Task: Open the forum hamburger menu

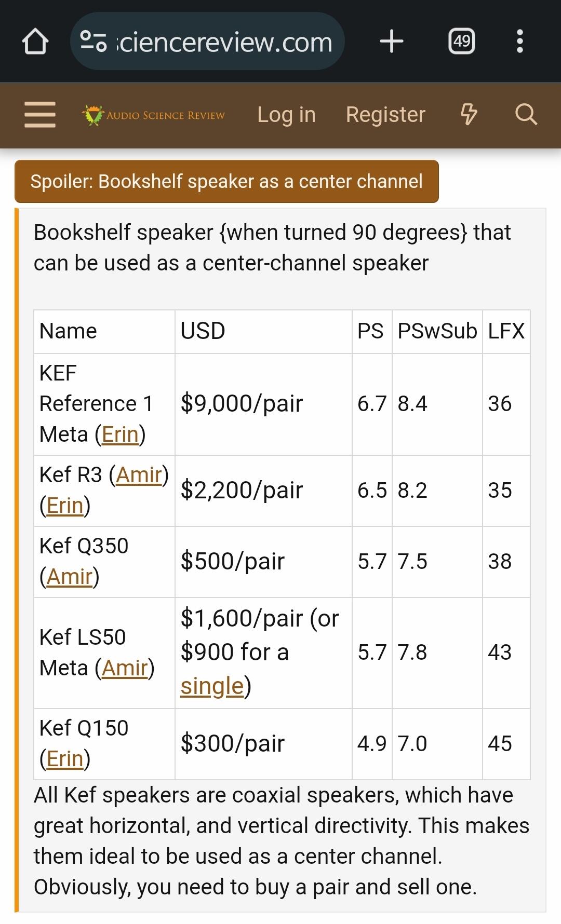Action: point(40,115)
